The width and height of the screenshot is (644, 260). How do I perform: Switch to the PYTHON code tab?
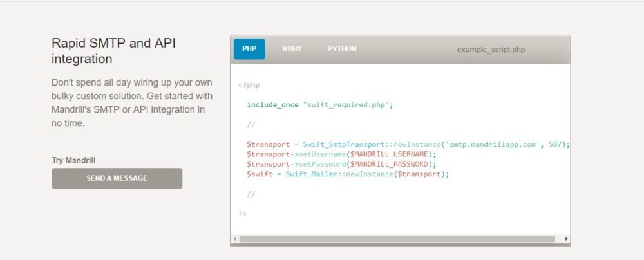tap(342, 49)
